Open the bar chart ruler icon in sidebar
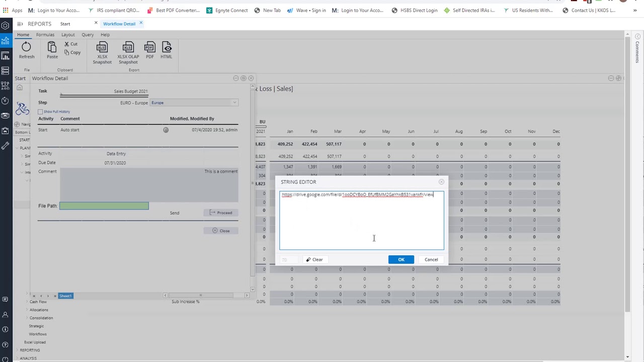 6,56
